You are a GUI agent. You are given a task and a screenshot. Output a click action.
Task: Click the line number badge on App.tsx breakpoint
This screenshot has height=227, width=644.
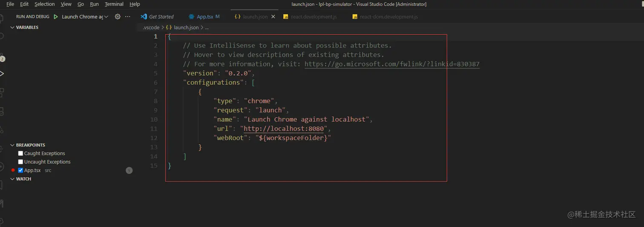(129, 170)
